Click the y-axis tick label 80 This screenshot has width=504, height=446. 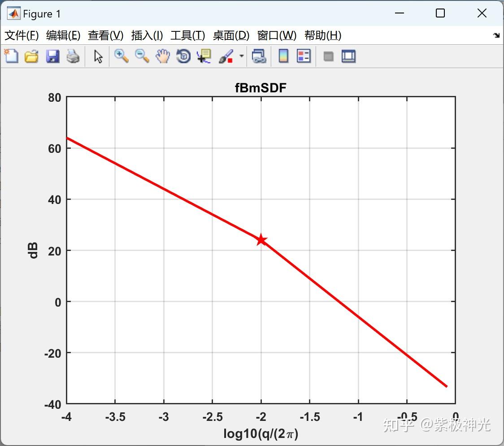tap(54, 98)
